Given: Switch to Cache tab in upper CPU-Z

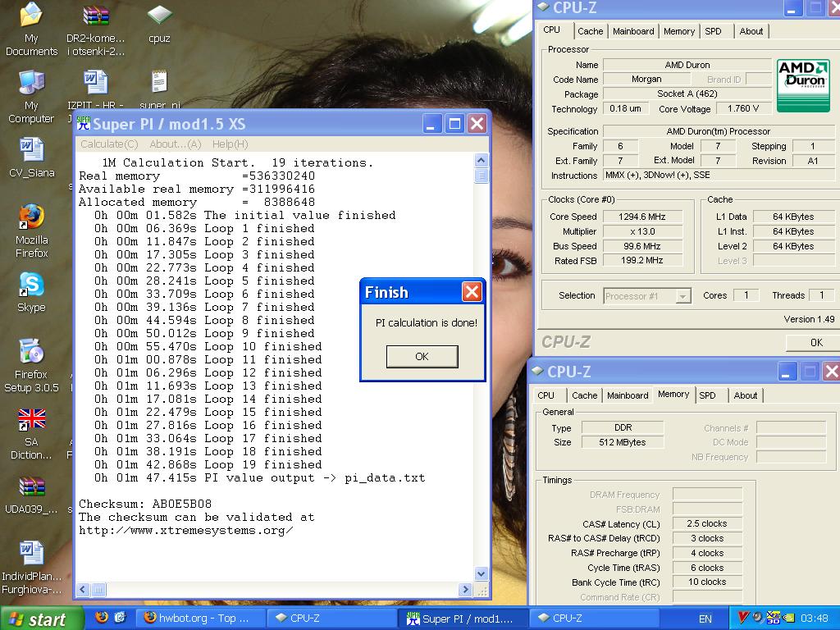Looking at the screenshot, I should coord(590,31).
